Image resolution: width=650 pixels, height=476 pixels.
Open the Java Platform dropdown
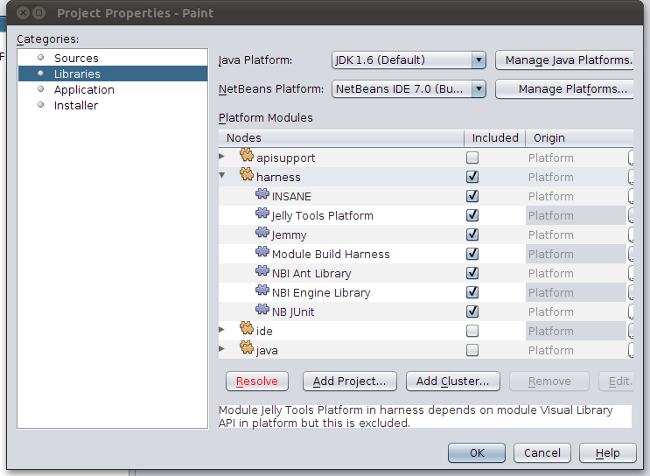408,60
